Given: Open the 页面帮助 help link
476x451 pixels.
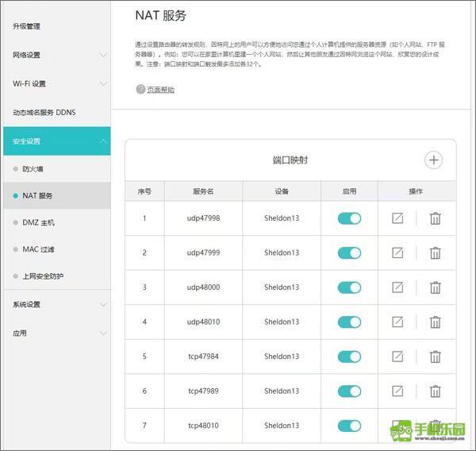Looking at the screenshot, I should click(x=159, y=90).
